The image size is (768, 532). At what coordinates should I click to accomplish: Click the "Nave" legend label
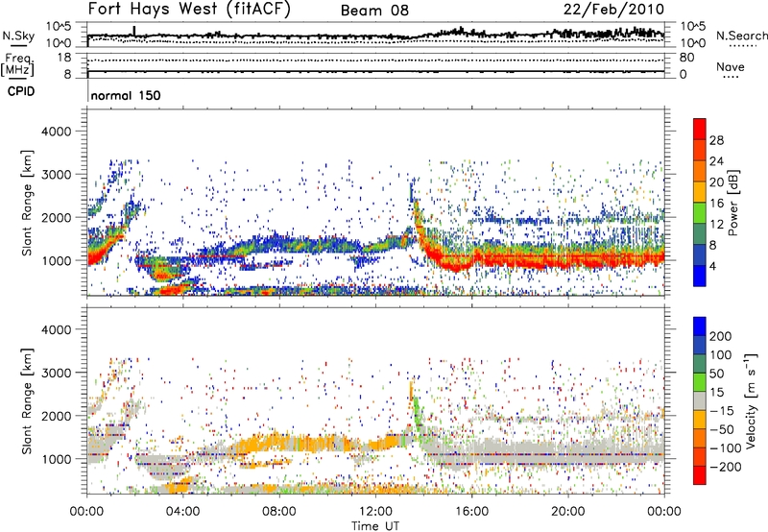pyautogui.click(x=731, y=66)
